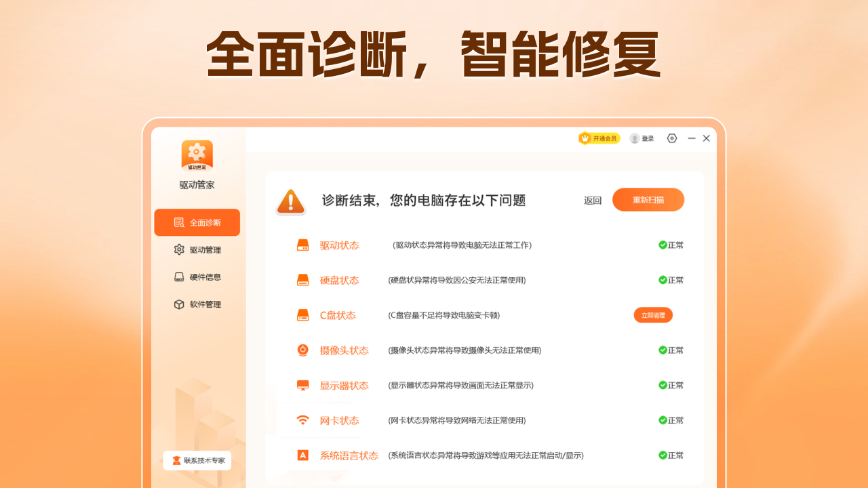The height and width of the screenshot is (488, 868).
Task: Click the 摄像头状态 camera icon
Action: tap(303, 350)
